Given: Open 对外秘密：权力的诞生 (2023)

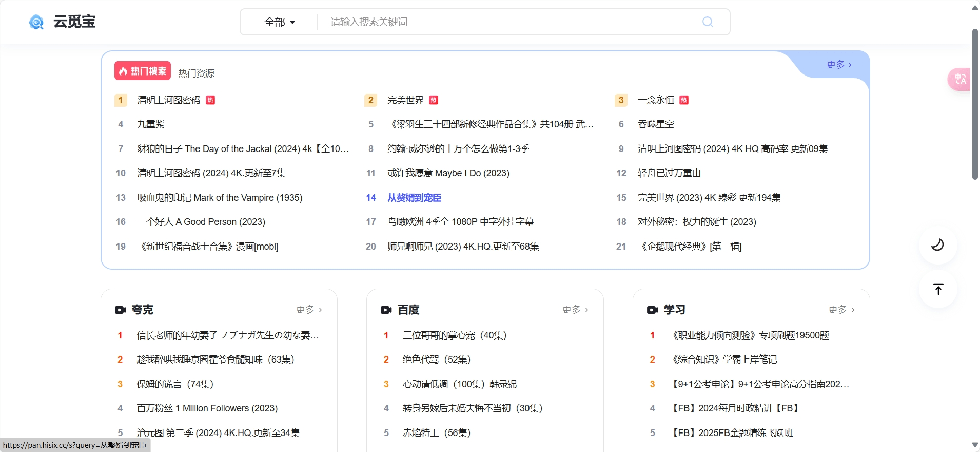Looking at the screenshot, I should click(697, 222).
